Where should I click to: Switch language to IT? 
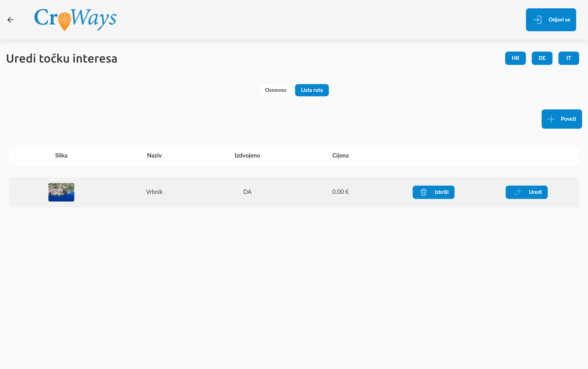(x=568, y=58)
